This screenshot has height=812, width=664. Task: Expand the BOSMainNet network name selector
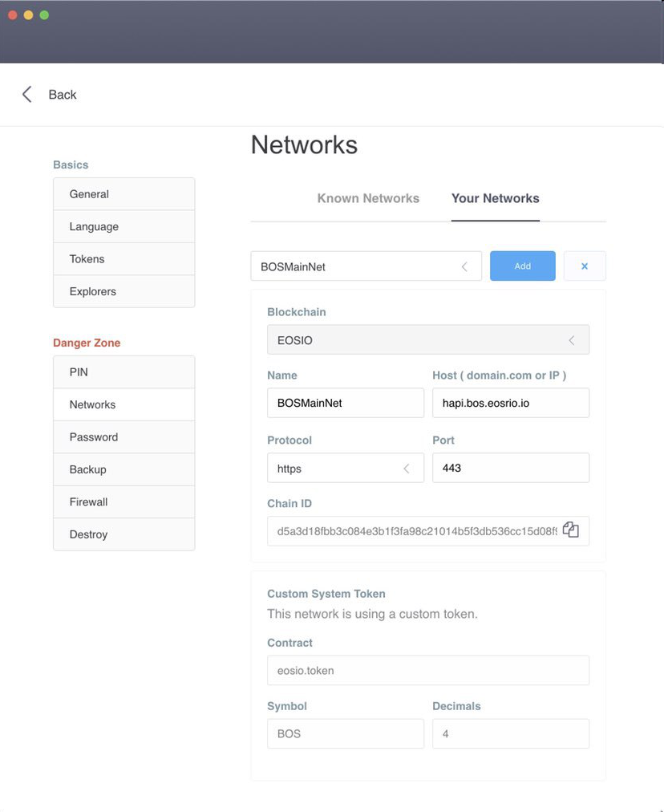point(464,266)
